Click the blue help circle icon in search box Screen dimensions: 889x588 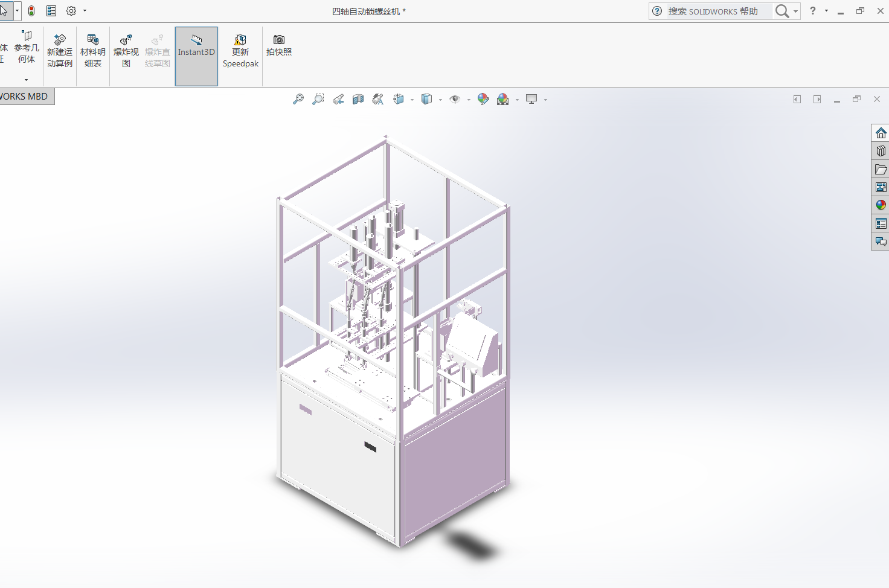tap(657, 11)
